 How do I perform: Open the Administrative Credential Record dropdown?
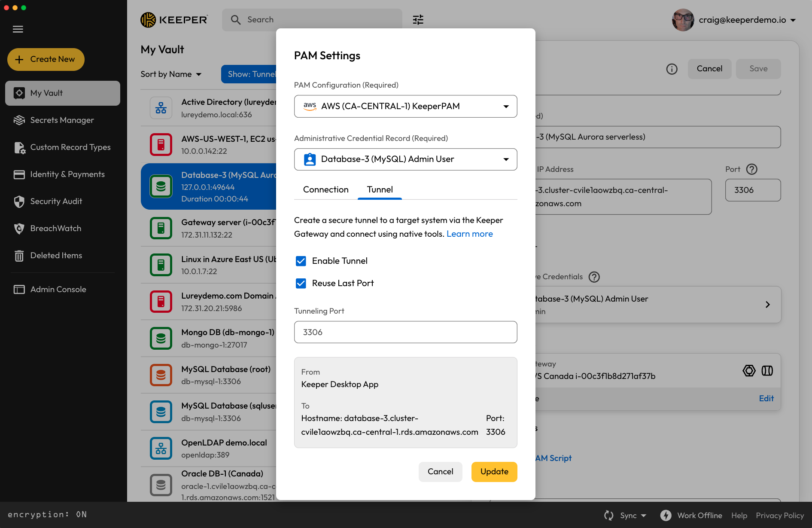click(405, 159)
